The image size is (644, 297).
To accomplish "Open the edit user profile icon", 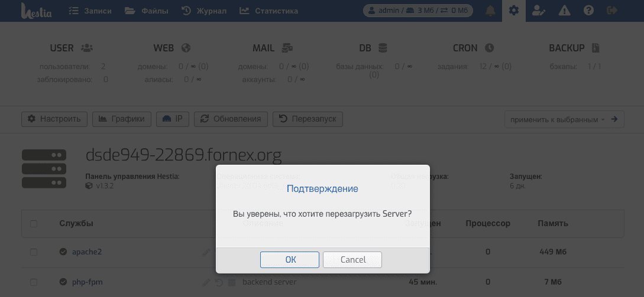I will pos(539,11).
